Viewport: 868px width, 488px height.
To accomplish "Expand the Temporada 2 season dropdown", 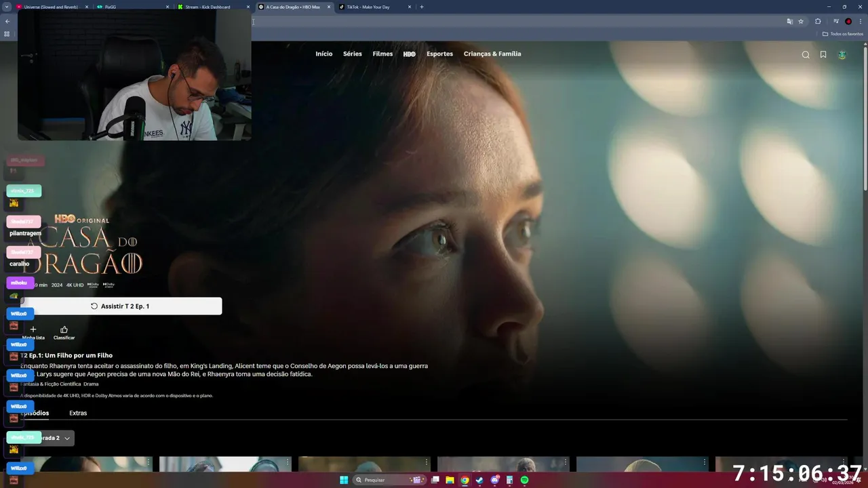I will [x=47, y=438].
